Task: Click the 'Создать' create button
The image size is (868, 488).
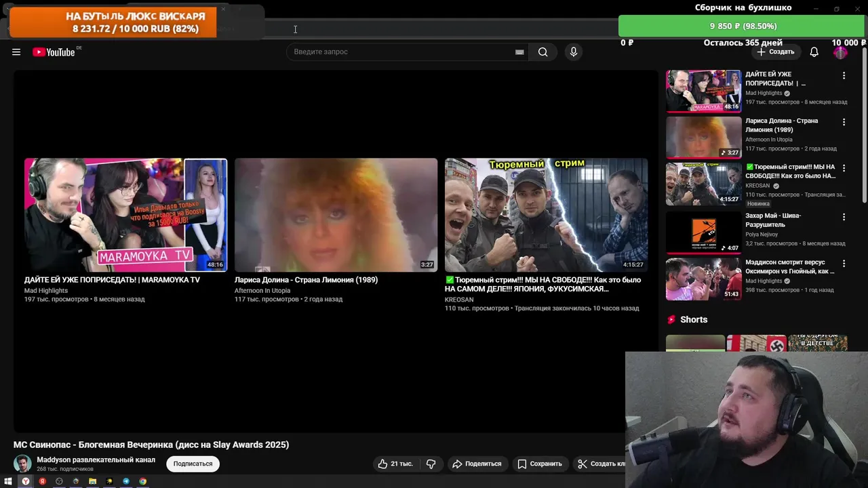Action: pyautogui.click(x=776, y=52)
